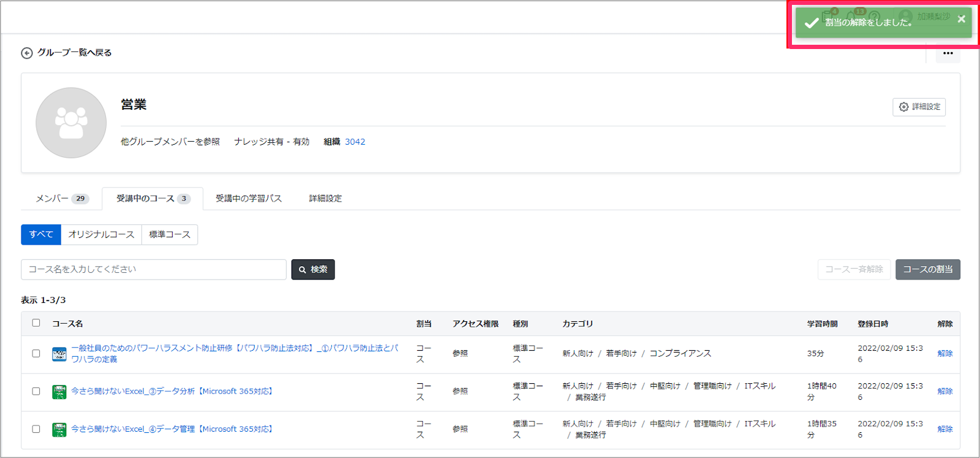
Task: Go back to the group list
Action: coord(74,53)
